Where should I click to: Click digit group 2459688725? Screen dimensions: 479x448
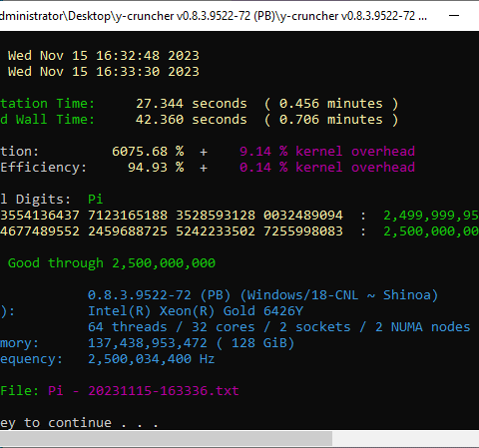(x=128, y=231)
